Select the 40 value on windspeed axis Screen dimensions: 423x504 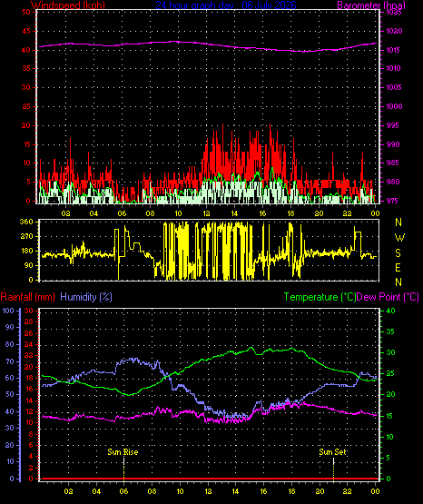[x=26, y=50]
